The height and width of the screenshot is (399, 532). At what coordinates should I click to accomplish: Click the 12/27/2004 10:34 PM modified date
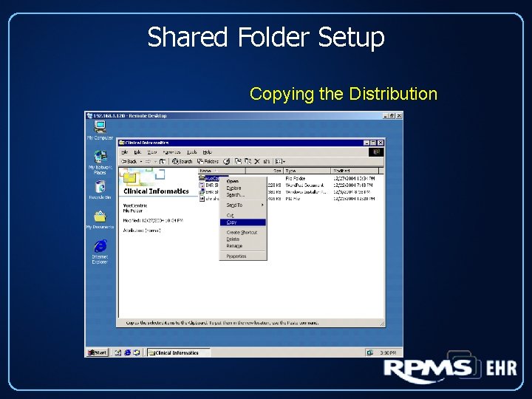[x=354, y=178]
